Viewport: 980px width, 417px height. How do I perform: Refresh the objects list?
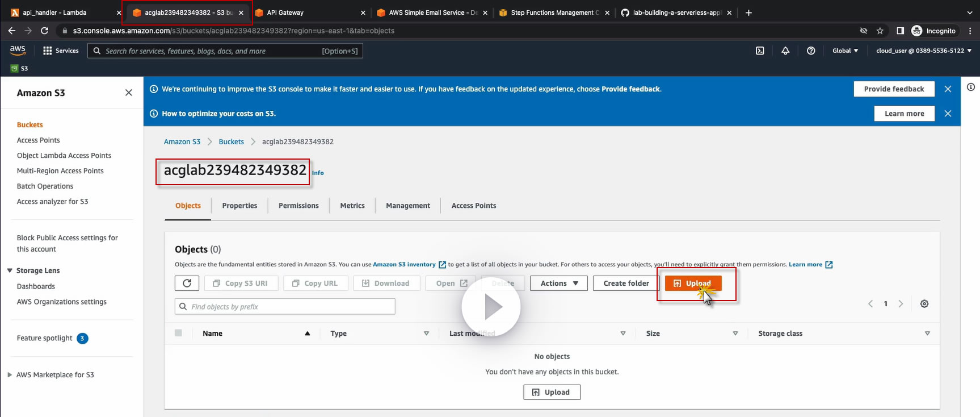[x=187, y=283]
